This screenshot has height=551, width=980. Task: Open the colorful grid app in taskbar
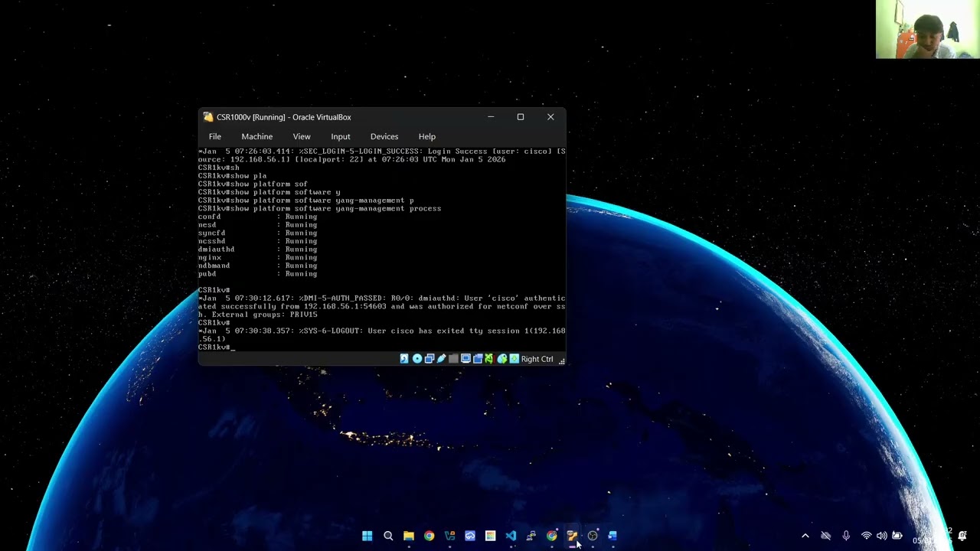click(x=490, y=536)
